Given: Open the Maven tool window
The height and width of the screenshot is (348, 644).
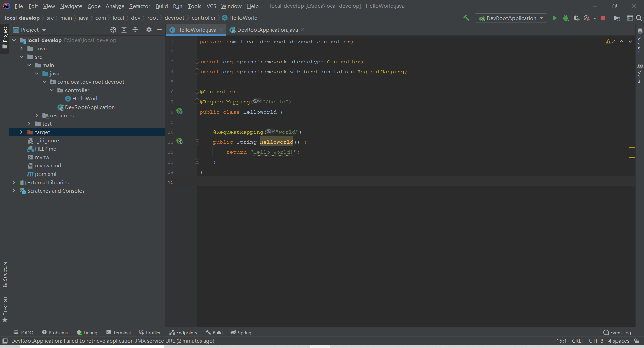Looking at the screenshot, I should tap(640, 74).
